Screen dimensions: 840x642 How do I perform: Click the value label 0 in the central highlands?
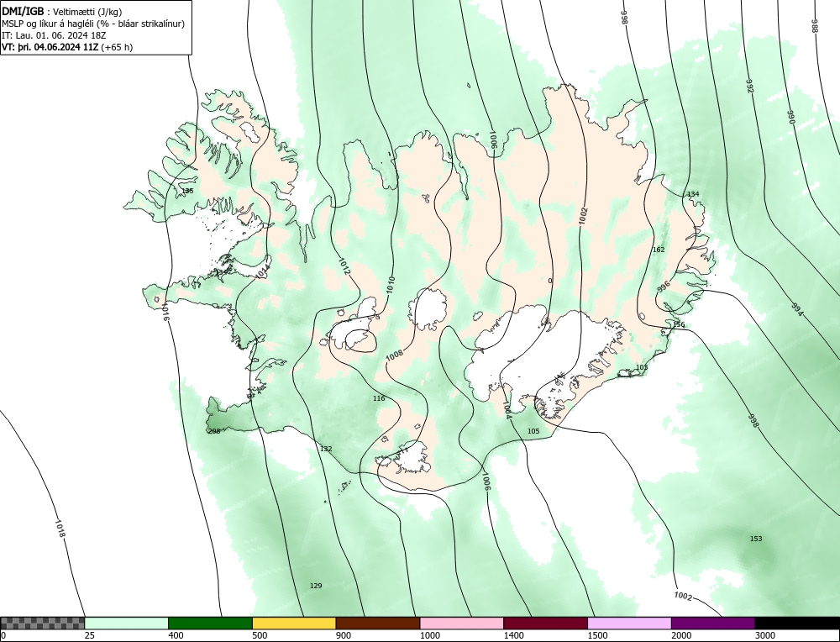(x=550, y=281)
